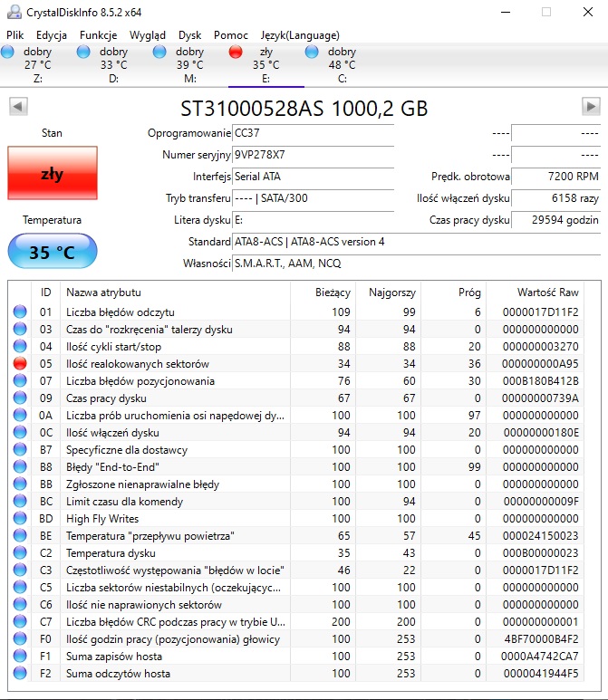Screen dimensions: 608x700
Task: Select disk D: tab with 33 °C
Action: click(114, 64)
